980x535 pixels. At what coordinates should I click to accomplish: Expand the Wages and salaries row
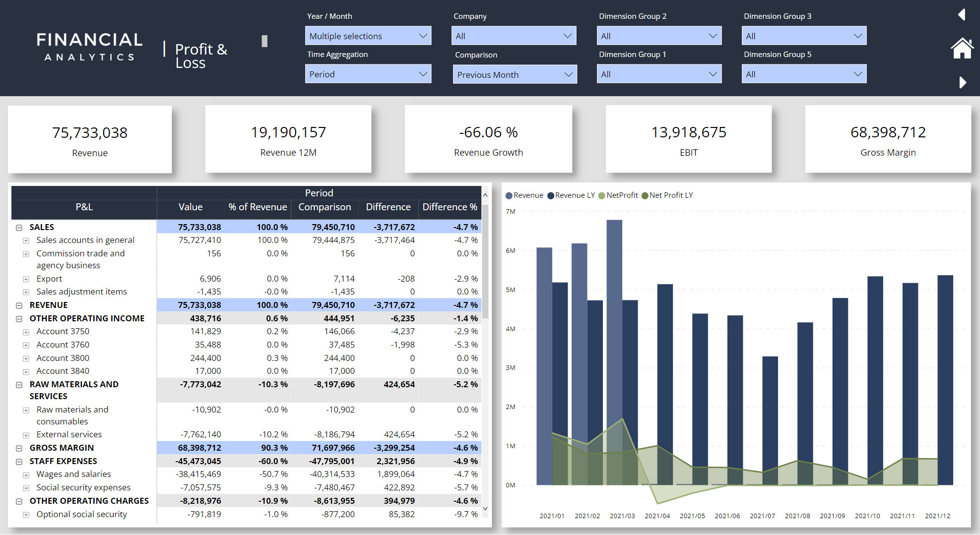pyautogui.click(x=26, y=475)
